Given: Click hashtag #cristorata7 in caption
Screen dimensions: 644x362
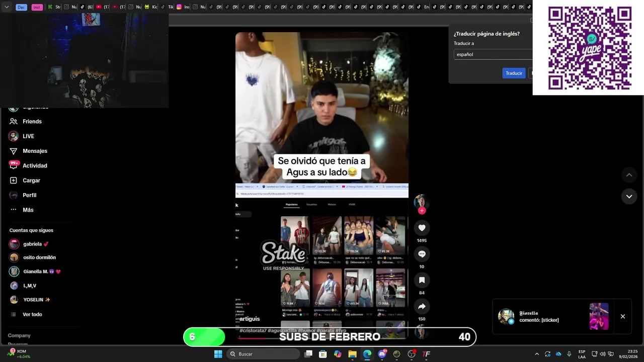Looking at the screenshot, I should click(x=253, y=330).
